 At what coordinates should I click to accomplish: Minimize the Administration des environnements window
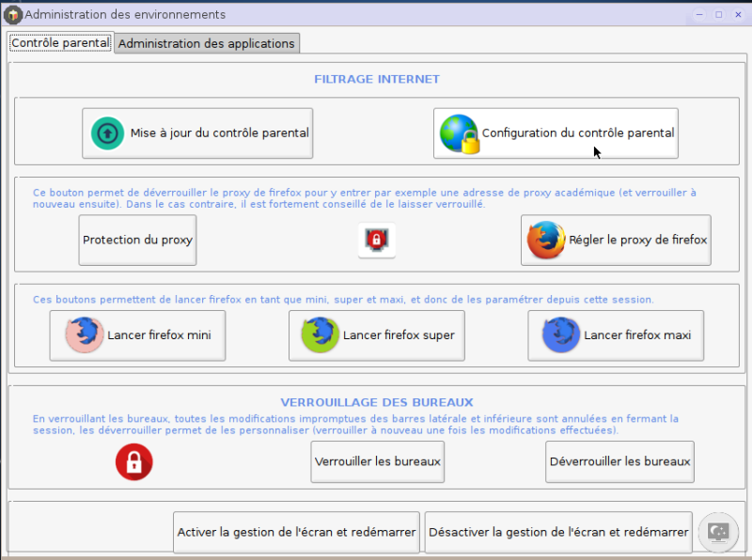point(699,14)
